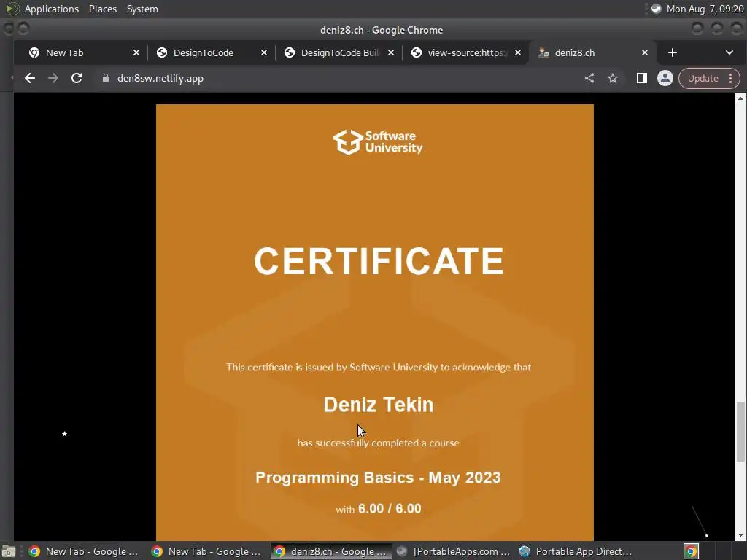View site info via padlock icon
This screenshot has width=747, height=560.
(x=106, y=78)
